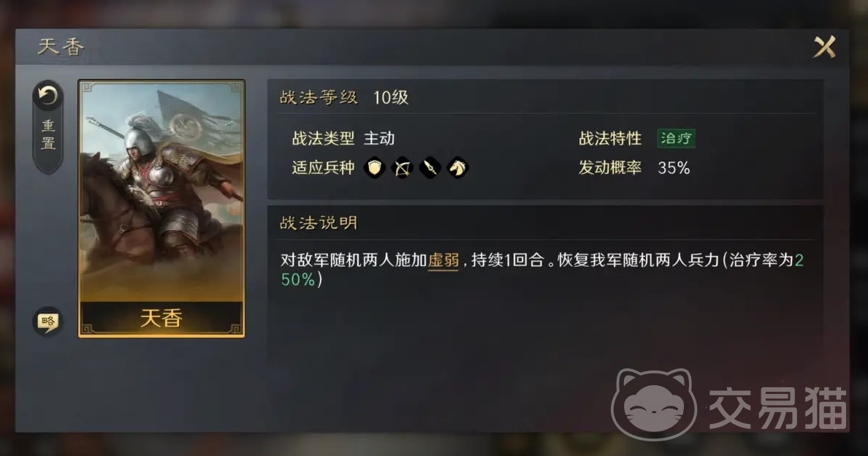Click the 发动概率 35% value
The height and width of the screenshot is (456, 868).
point(674,167)
